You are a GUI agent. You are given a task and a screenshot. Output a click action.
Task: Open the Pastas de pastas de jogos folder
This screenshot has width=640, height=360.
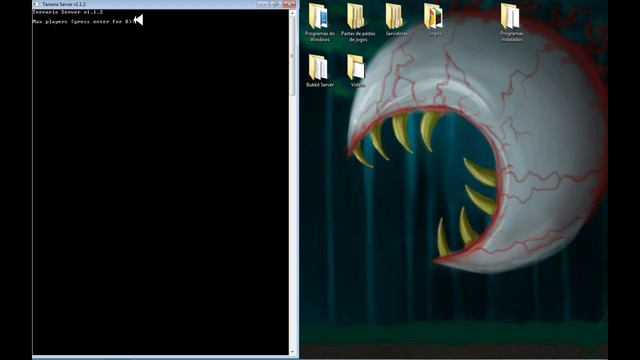click(x=358, y=22)
